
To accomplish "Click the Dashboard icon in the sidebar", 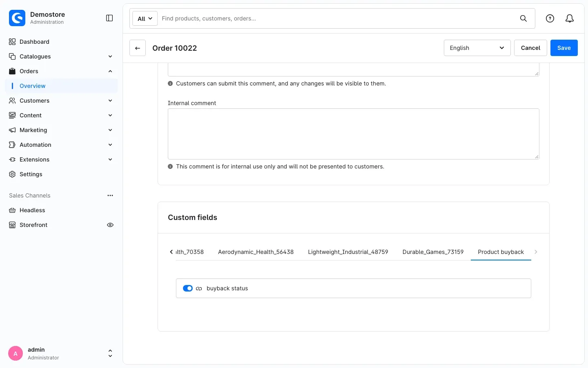I will click(x=12, y=42).
